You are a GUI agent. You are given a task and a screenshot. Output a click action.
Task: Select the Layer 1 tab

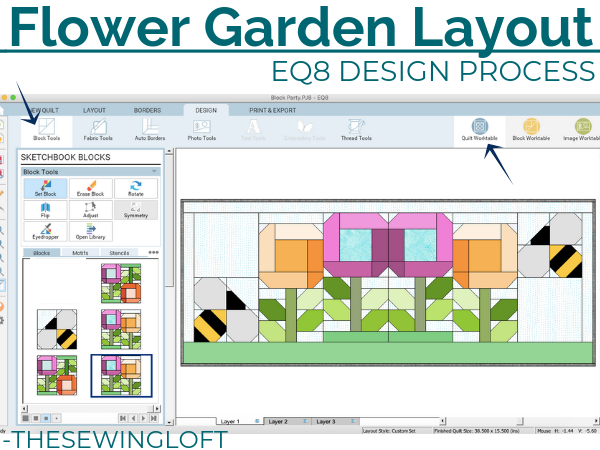pyautogui.click(x=240, y=421)
